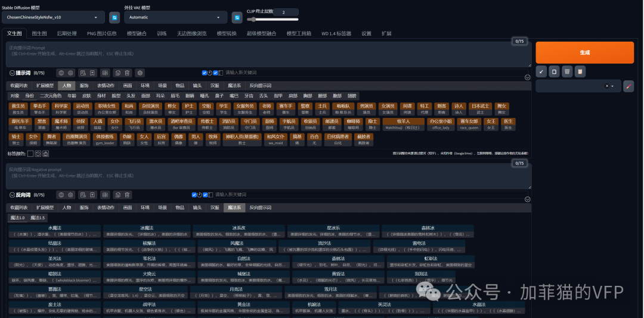Viewport: 644px width, 318px height.
Task: Click the trash bin icon below 生成
Action: pos(567,72)
